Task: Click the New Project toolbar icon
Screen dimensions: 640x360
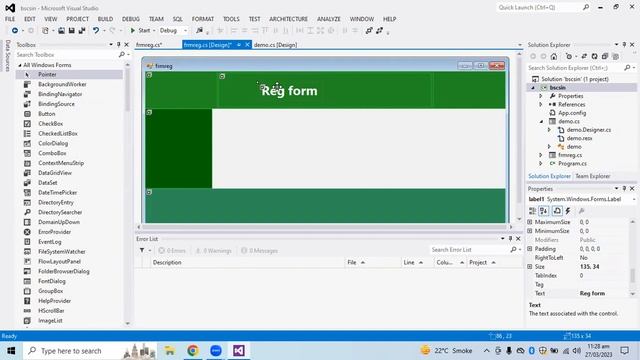Action: pyautogui.click(x=45, y=31)
